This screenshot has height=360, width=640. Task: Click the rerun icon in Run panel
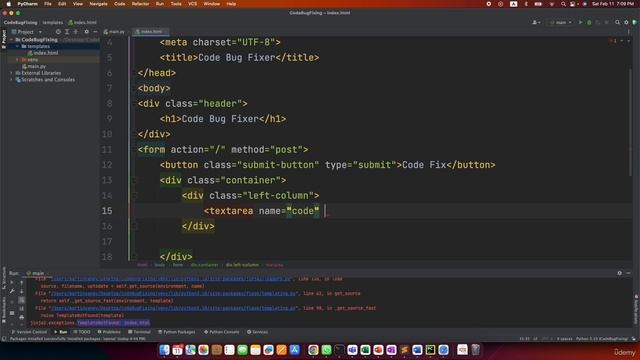click(12, 282)
